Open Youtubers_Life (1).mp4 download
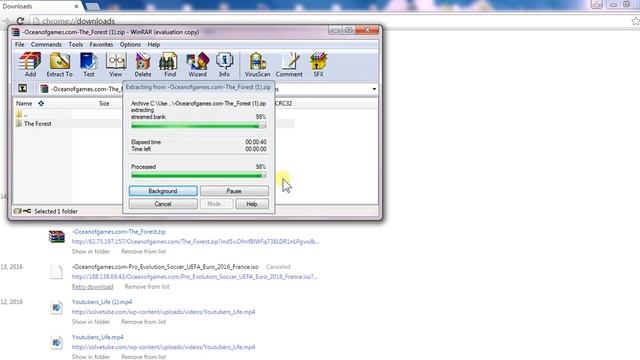The width and height of the screenshot is (640, 360). pos(102,302)
